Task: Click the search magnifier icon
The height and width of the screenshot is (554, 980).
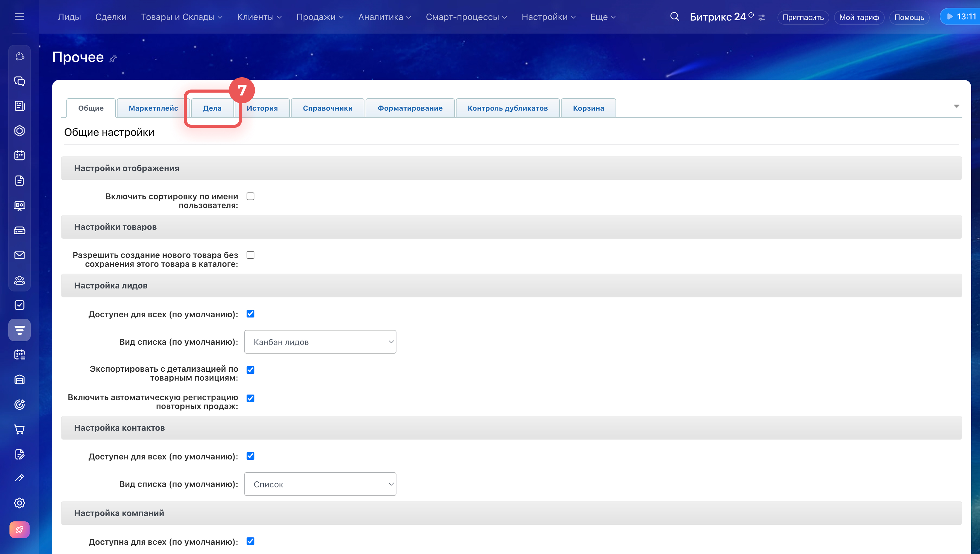Action: 675,17
